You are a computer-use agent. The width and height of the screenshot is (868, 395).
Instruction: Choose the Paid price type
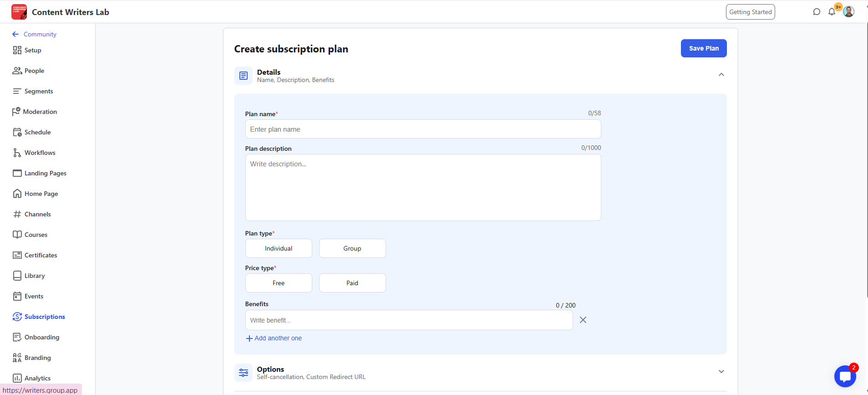point(352,283)
